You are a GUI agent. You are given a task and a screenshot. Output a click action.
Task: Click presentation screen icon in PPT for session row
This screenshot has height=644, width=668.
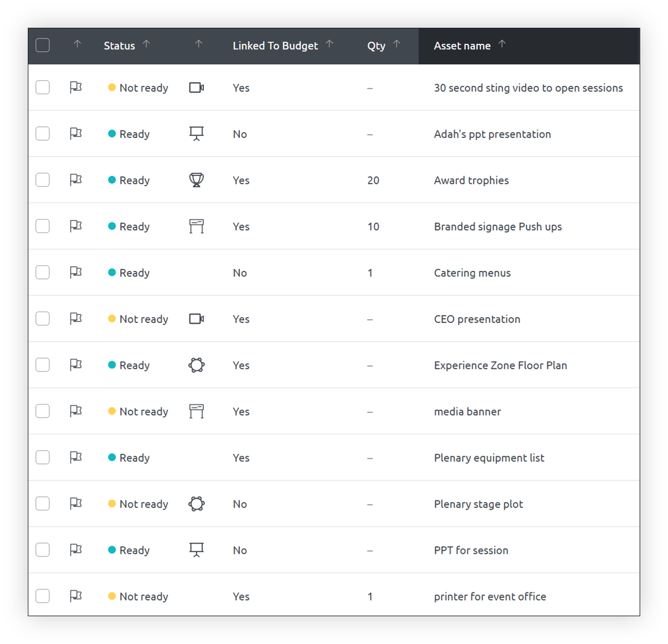tap(196, 550)
